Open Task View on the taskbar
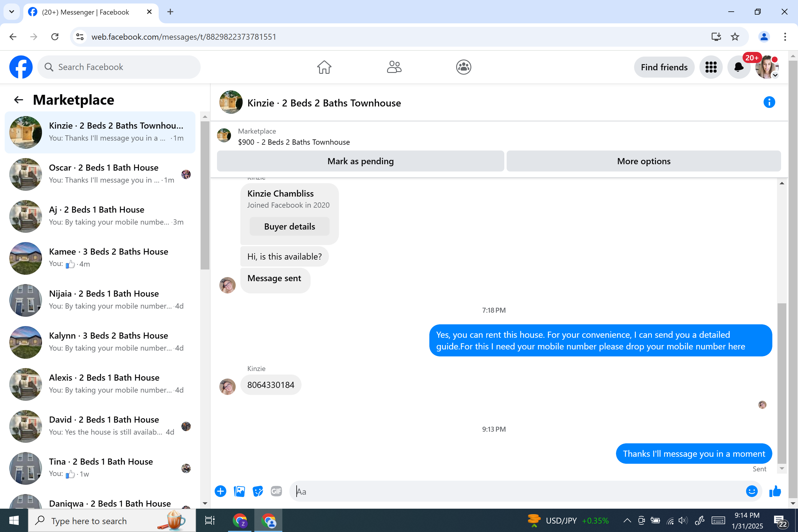 pos(210,520)
